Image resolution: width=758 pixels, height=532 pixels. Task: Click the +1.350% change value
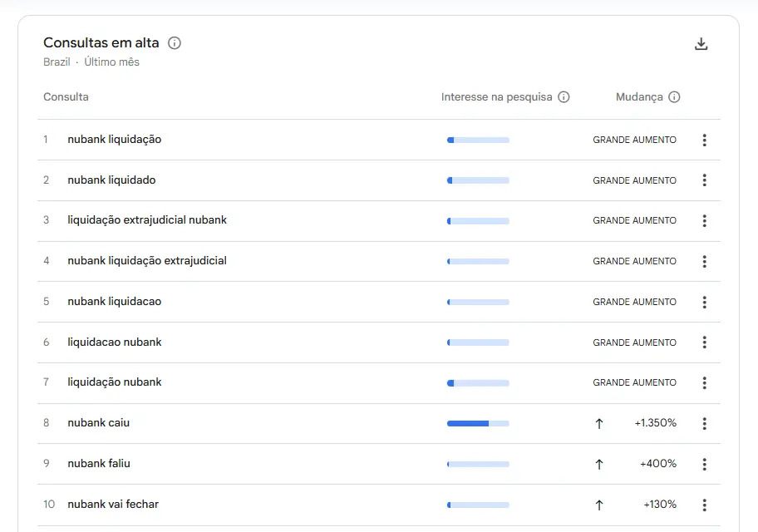(656, 423)
